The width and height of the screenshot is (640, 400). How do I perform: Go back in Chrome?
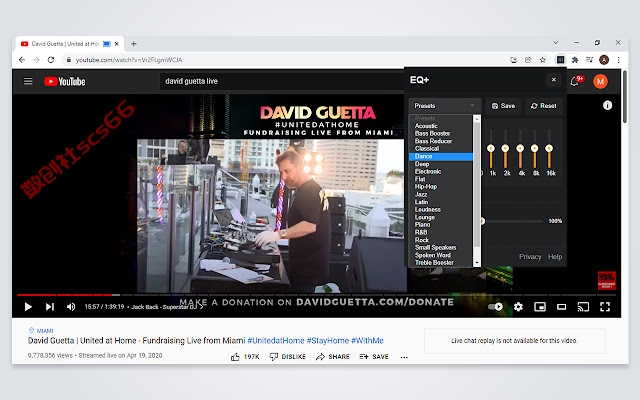click(x=22, y=60)
